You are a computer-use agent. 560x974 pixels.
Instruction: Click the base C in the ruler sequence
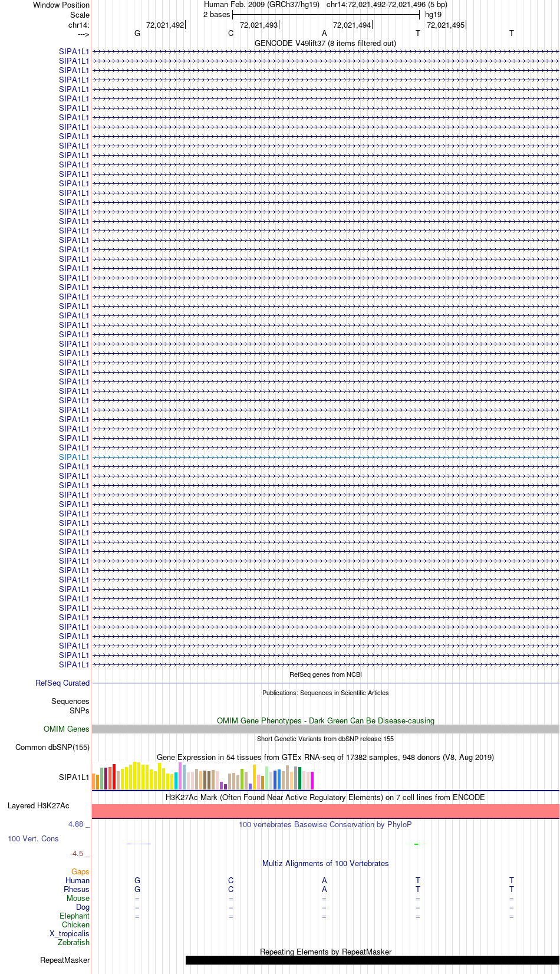231,34
